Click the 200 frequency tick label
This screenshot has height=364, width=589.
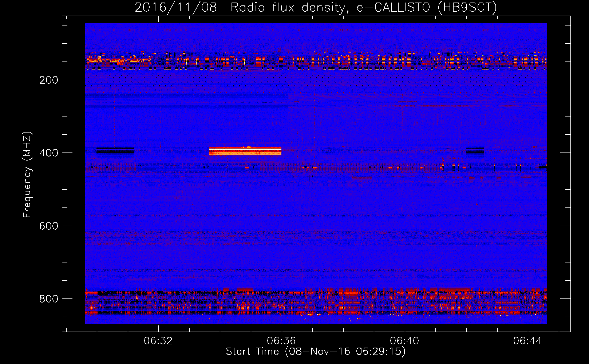49,80
